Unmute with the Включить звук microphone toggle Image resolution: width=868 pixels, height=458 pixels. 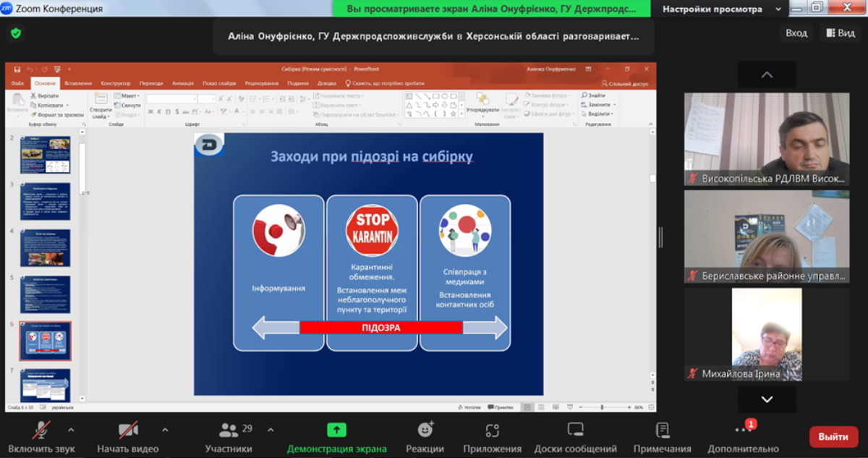tap(41, 430)
